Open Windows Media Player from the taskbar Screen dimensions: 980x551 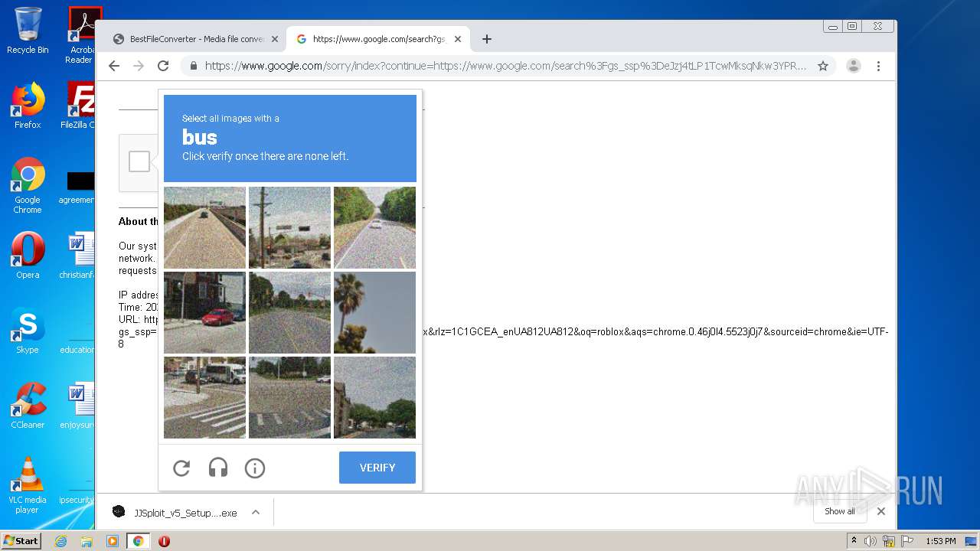[113, 541]
